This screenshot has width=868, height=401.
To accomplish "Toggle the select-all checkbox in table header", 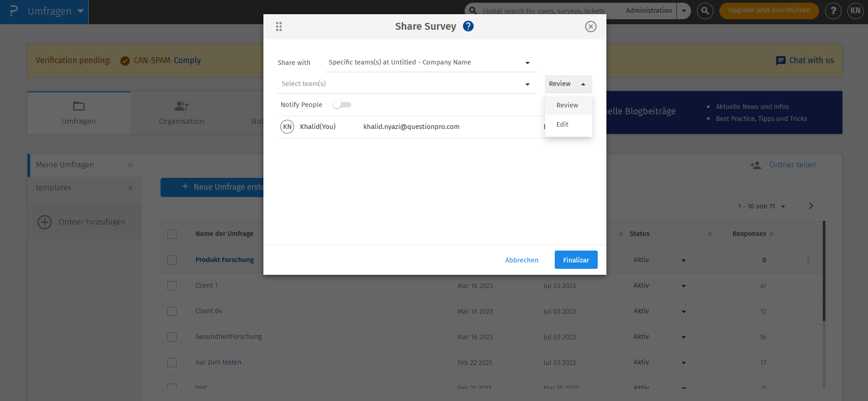I will [x=172, y=234].
